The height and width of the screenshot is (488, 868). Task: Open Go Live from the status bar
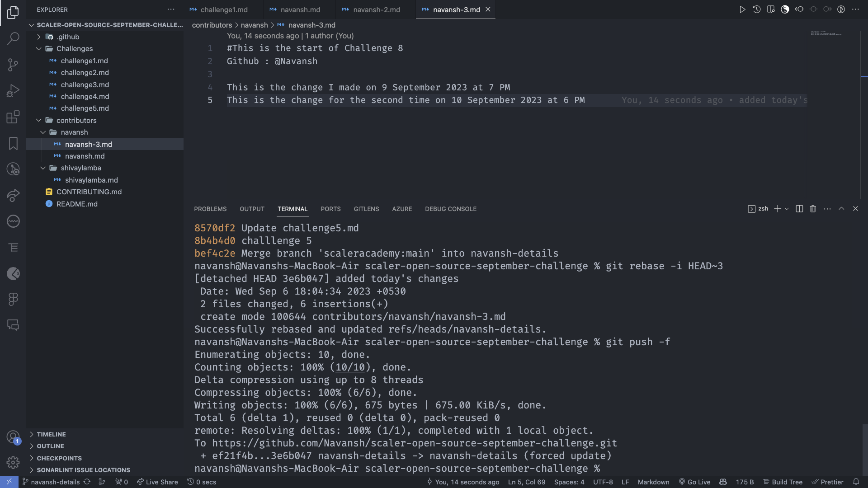698,482
